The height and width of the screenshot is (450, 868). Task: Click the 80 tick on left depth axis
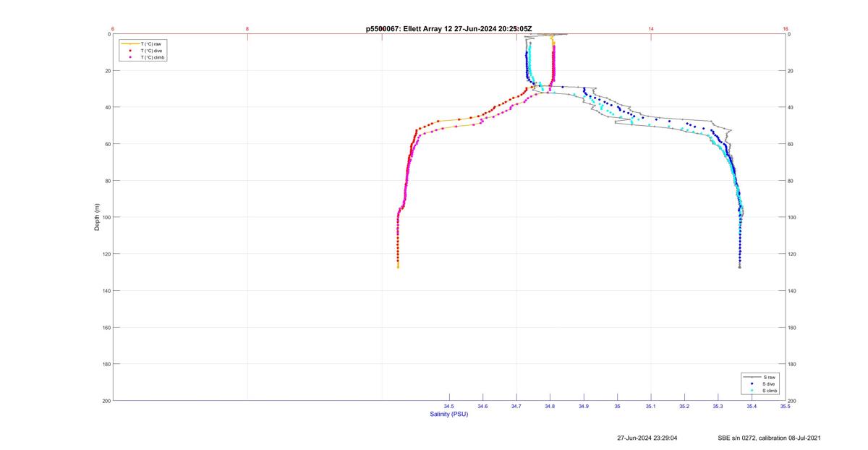(x=107, y=181)
